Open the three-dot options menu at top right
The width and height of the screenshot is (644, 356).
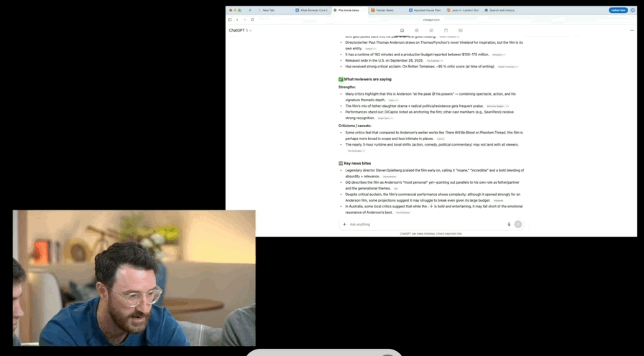click(632, 30)
